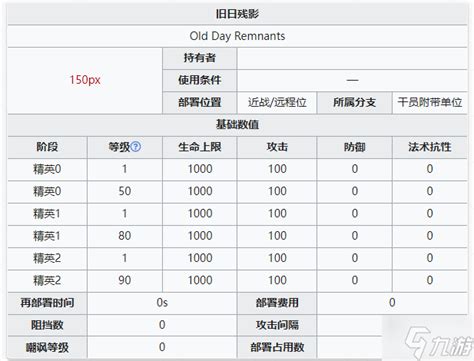474x361 pixels.
Task: Click the 部署费用 label
Action: click(x=277, y=303)
